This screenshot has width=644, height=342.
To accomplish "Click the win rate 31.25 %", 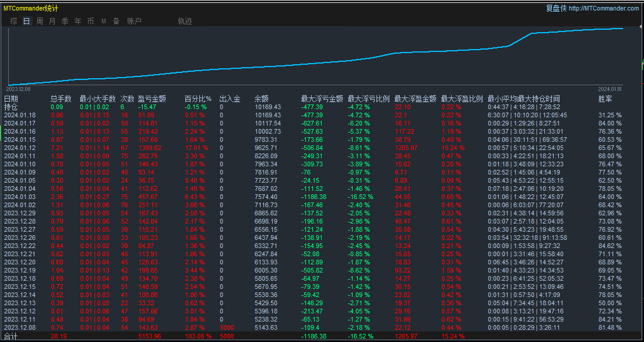I will click(610, 115).
